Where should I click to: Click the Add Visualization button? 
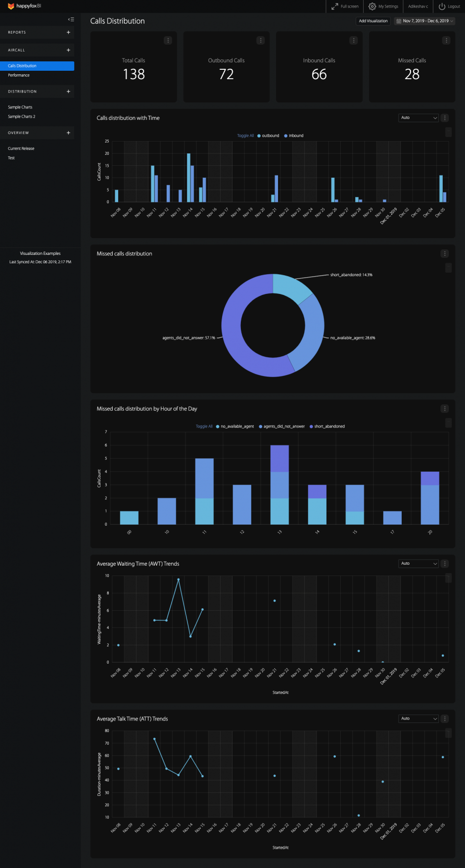[373, 21]
